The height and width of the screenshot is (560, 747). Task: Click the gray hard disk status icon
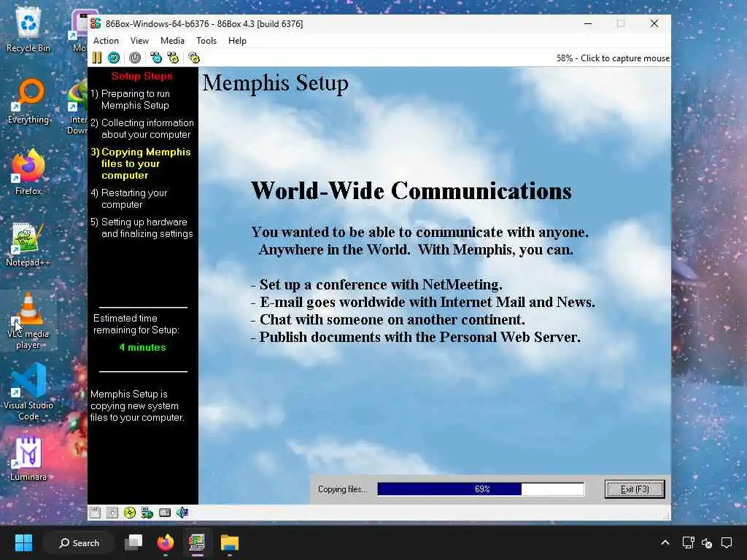(165, 513)
